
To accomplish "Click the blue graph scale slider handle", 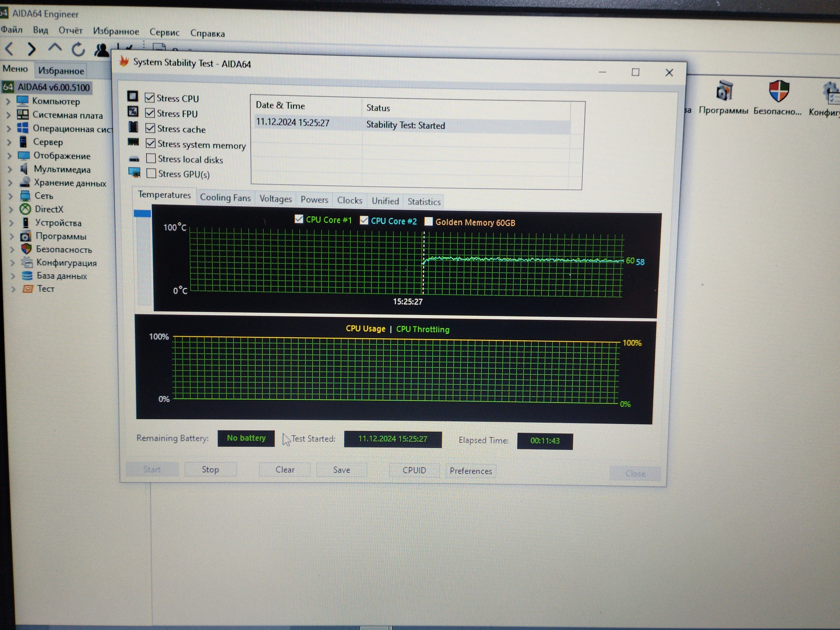I will (143, 213).
